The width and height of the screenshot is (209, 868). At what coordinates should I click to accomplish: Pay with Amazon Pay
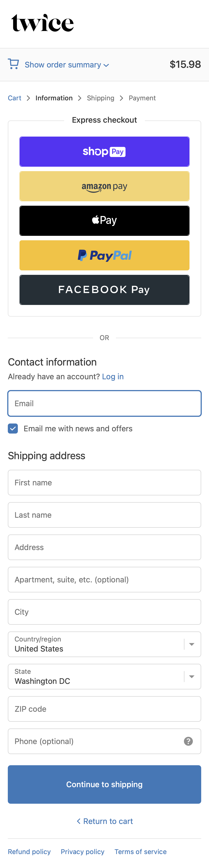[x=104, y=186]
